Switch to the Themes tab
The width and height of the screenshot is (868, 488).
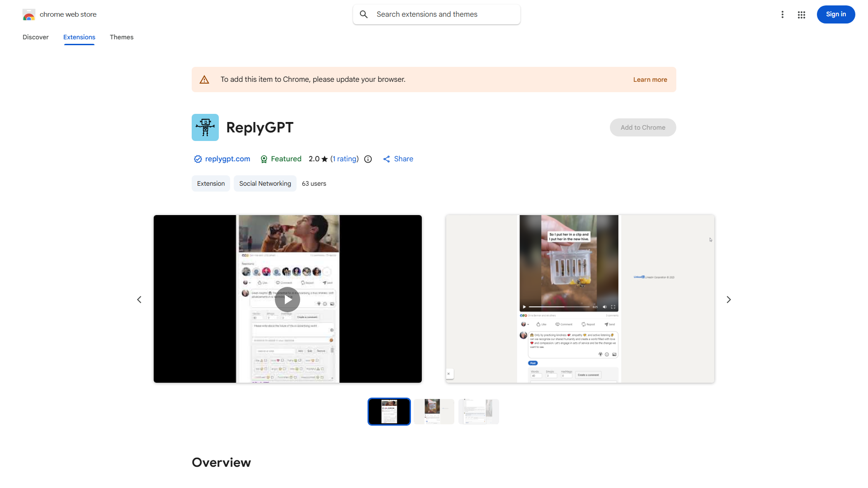pyautogui.click(x=121, y=37)
